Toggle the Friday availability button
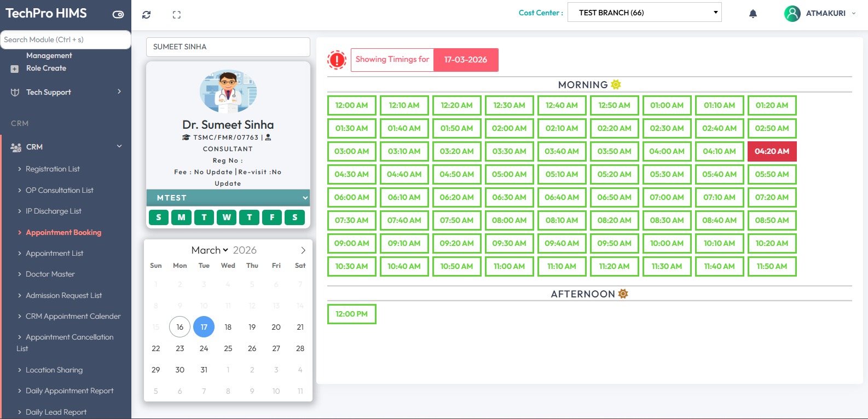Viewport: 868px width, 419px height. (272, 217)
